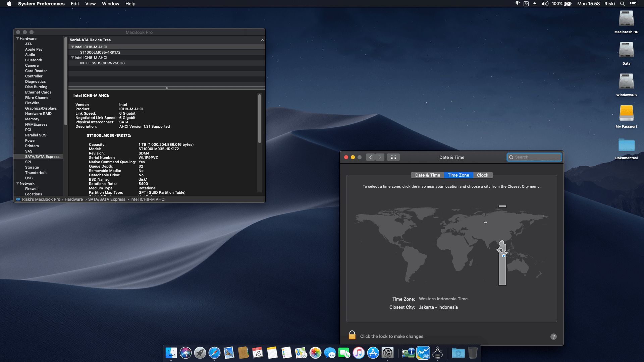Screen dimensions: 644x362
Task: Go back with the left arrow button
Action: 370,157
